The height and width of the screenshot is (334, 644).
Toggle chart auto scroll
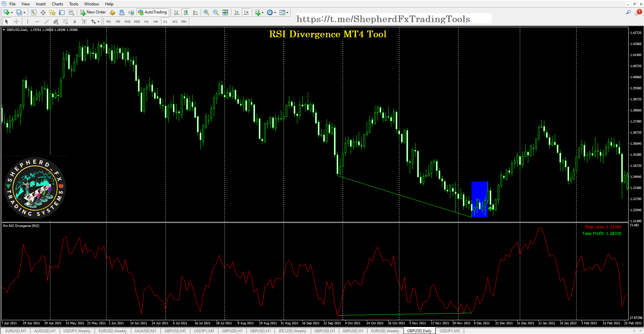(x=237, y=12)
